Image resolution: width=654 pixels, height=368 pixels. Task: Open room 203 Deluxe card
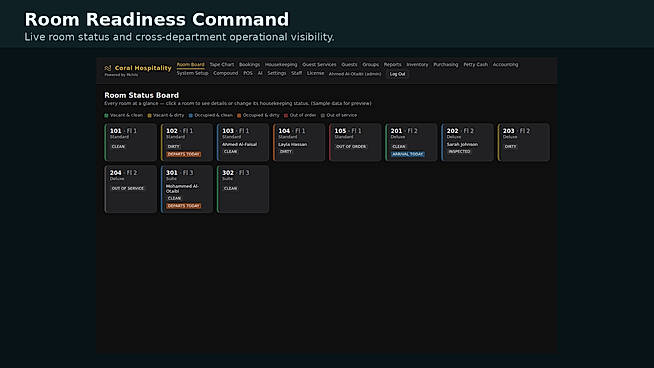point(523,142)
